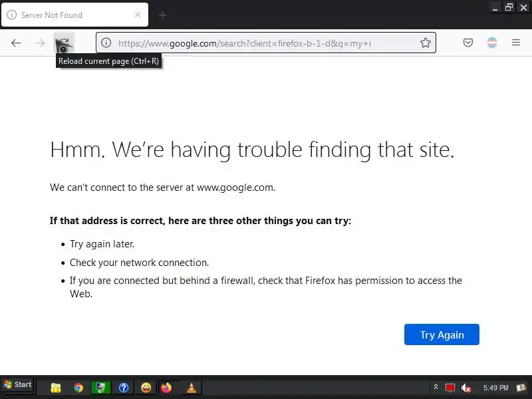Save page to Pocket

point(468,43)
